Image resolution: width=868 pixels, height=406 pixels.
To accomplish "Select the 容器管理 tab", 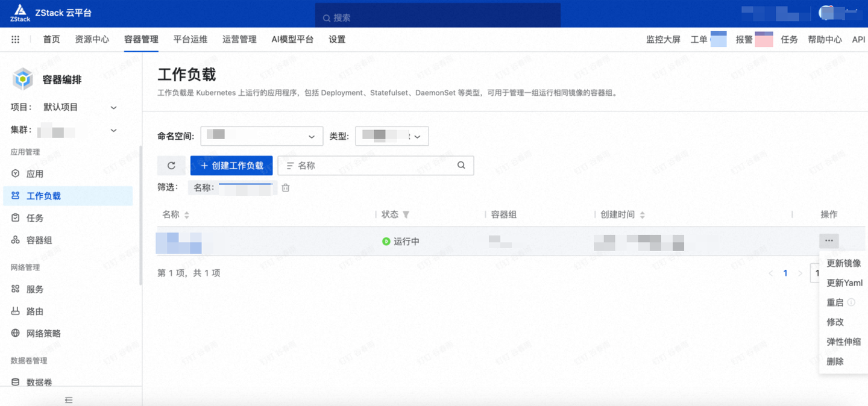I will pyautogui.click(x=141, y=39).
